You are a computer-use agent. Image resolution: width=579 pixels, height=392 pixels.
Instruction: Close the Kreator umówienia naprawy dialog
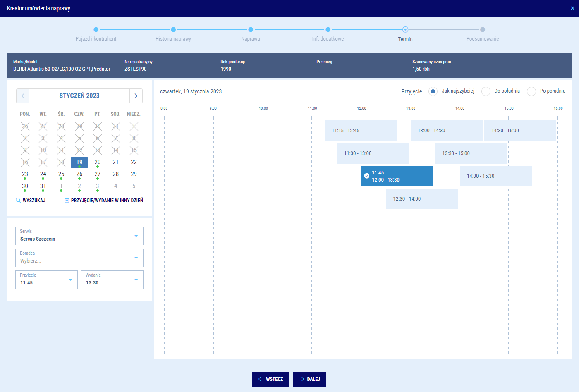(572, 8)
